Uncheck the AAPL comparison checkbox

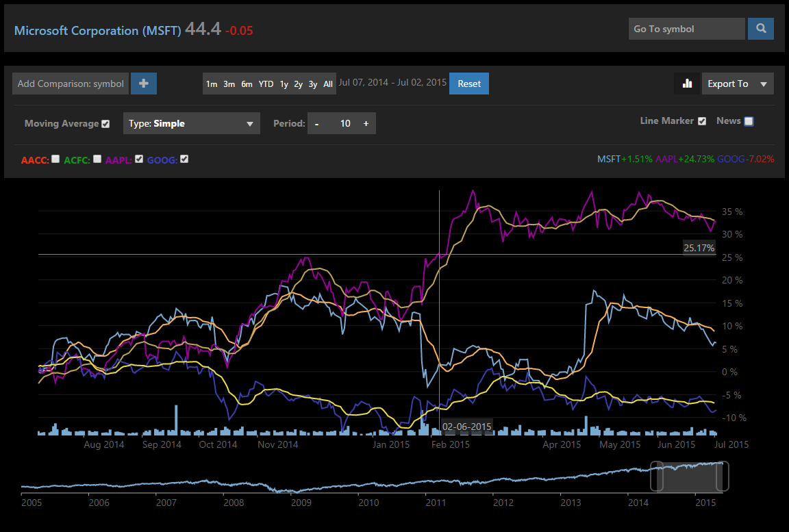coord(139,159)
